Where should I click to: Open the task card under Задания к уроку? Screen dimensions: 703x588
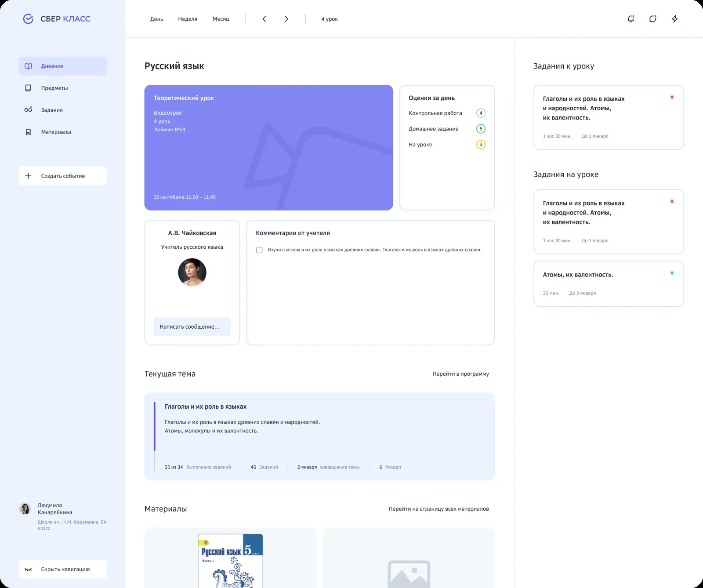point(609,117)
